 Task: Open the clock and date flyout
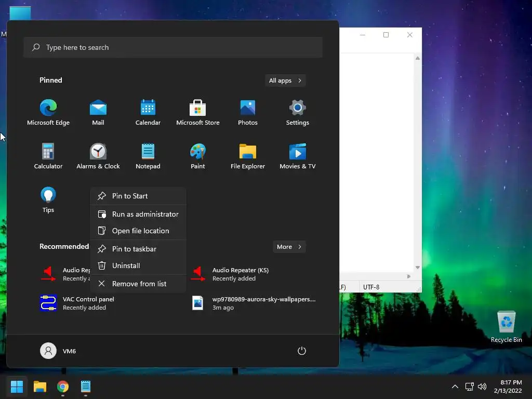point(508,387)
